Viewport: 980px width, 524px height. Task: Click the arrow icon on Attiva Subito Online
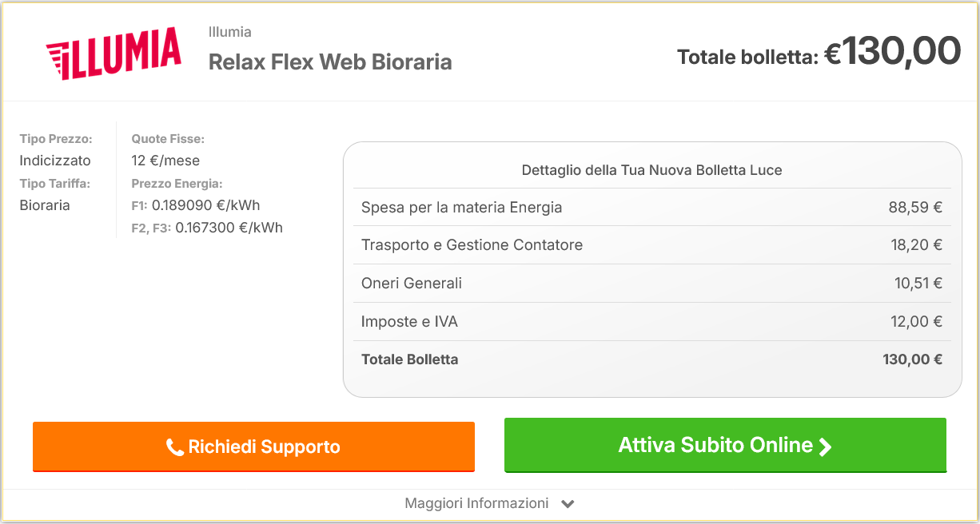point(826,447)
